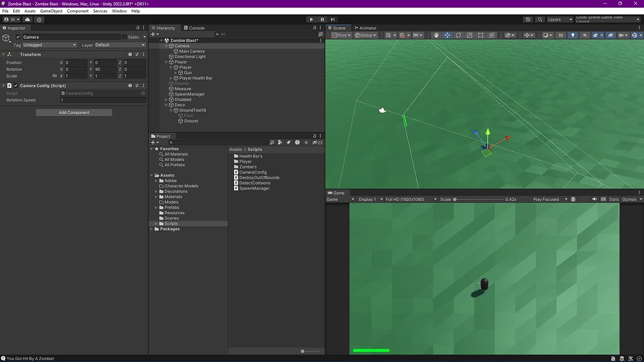
Task: Switch to the Animator tab
Action: tap(366, 28)
